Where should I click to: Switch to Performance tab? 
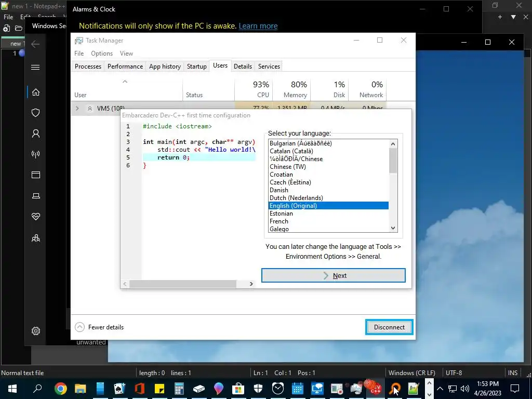pos(125,66)
